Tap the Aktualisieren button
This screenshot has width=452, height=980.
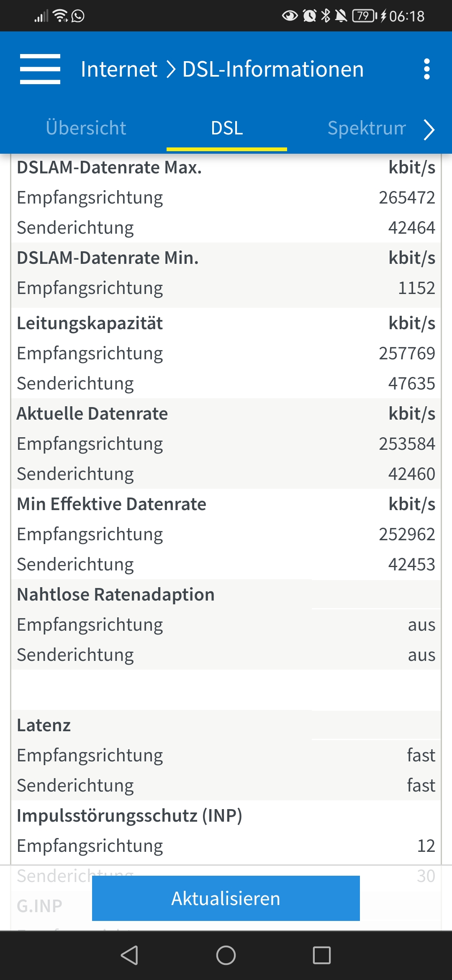click(226, 898)
